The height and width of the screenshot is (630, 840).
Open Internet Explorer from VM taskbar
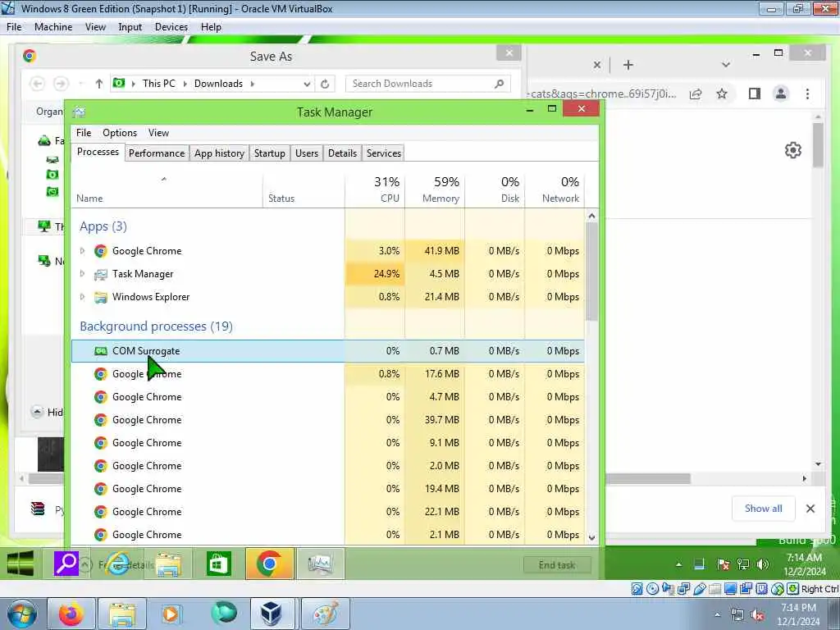[117, 564]
